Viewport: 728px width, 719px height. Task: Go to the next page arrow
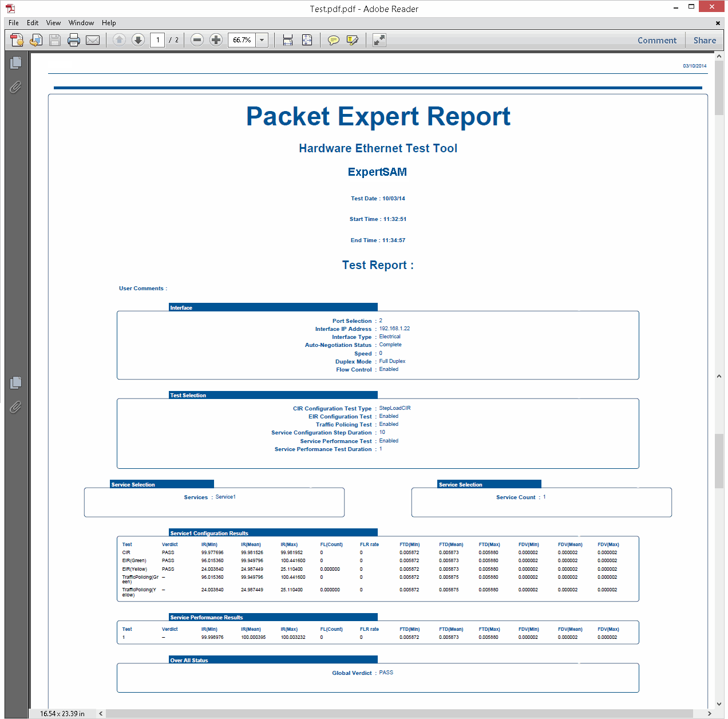click(138, 40)
